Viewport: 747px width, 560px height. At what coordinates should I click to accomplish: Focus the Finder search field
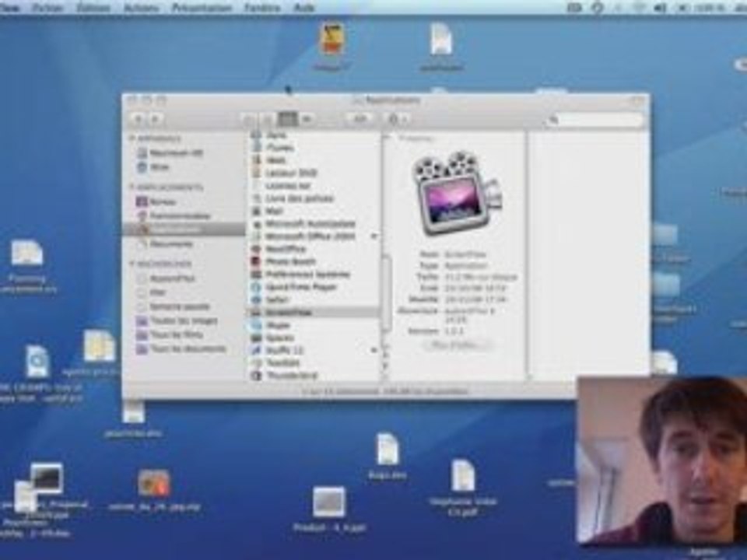pyautogui.click(x=594, y=120)
